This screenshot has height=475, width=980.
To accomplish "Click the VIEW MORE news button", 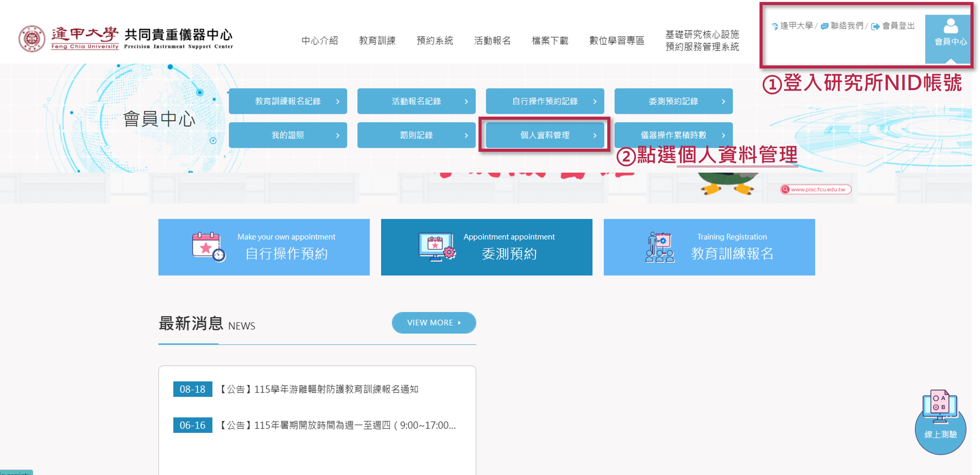I will [x=434, y=323].
